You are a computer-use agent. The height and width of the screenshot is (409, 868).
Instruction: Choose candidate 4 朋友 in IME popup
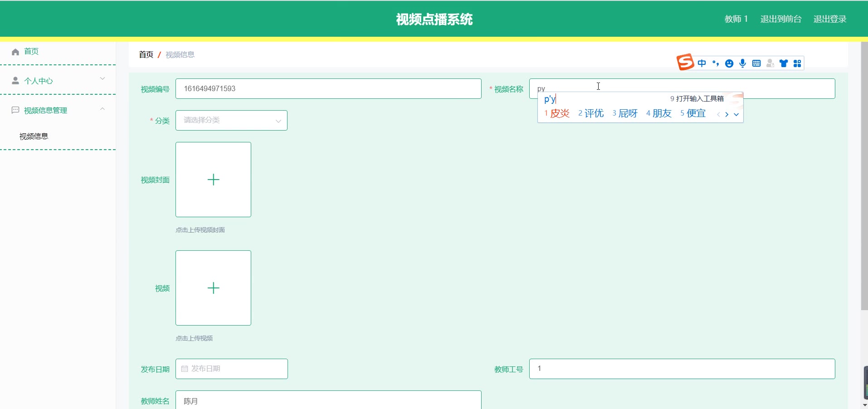coord(659,113)
